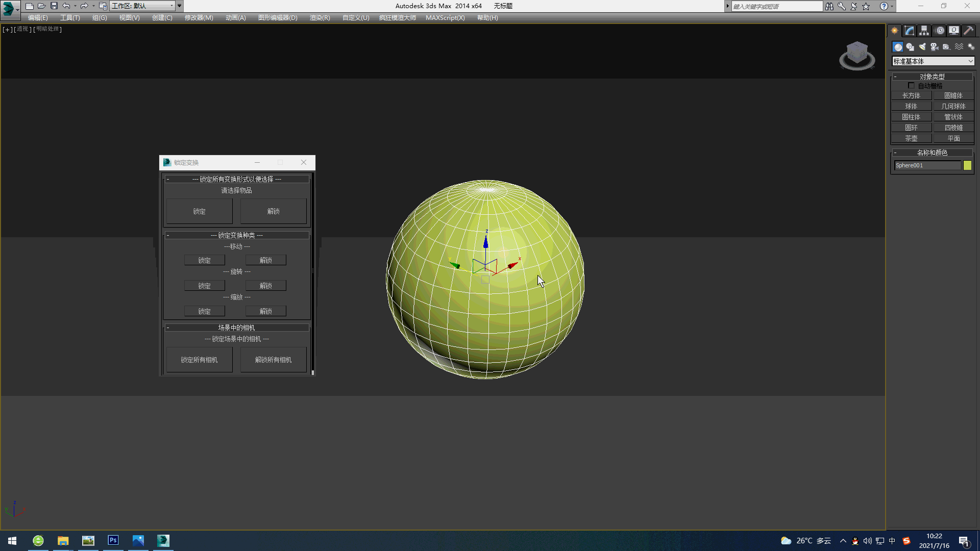Select the Shapes category icon

[x=910, y=47]
